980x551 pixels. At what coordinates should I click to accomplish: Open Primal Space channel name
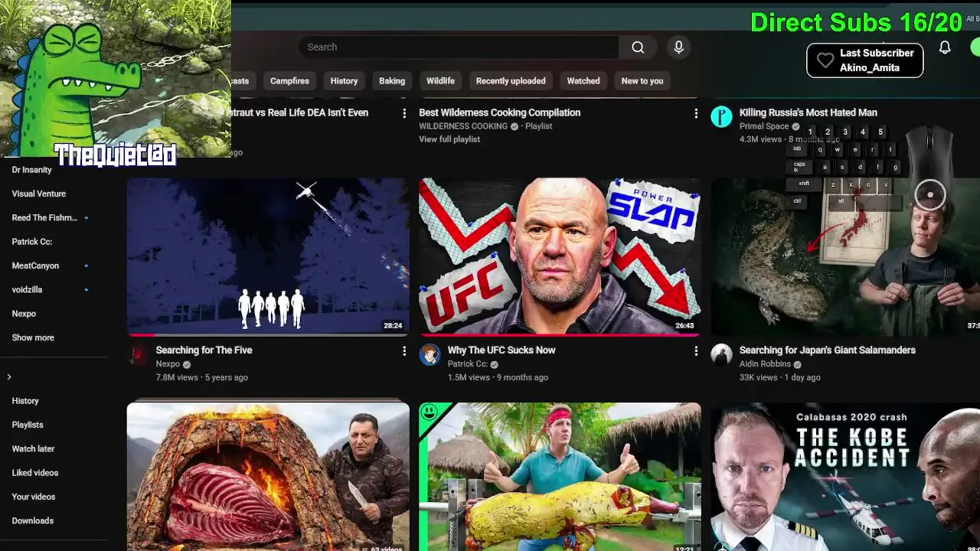pyautogui.click(x=764, y=126)
